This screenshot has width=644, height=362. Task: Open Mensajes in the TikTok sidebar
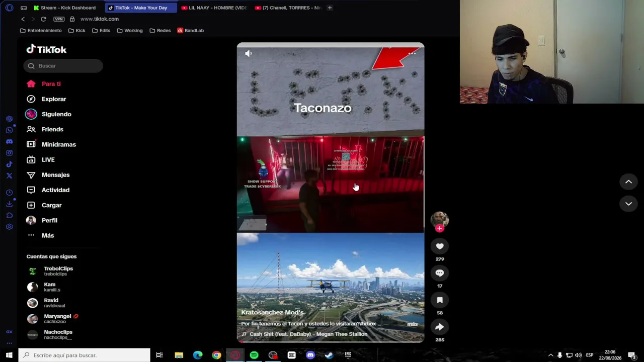coord(48,174)
